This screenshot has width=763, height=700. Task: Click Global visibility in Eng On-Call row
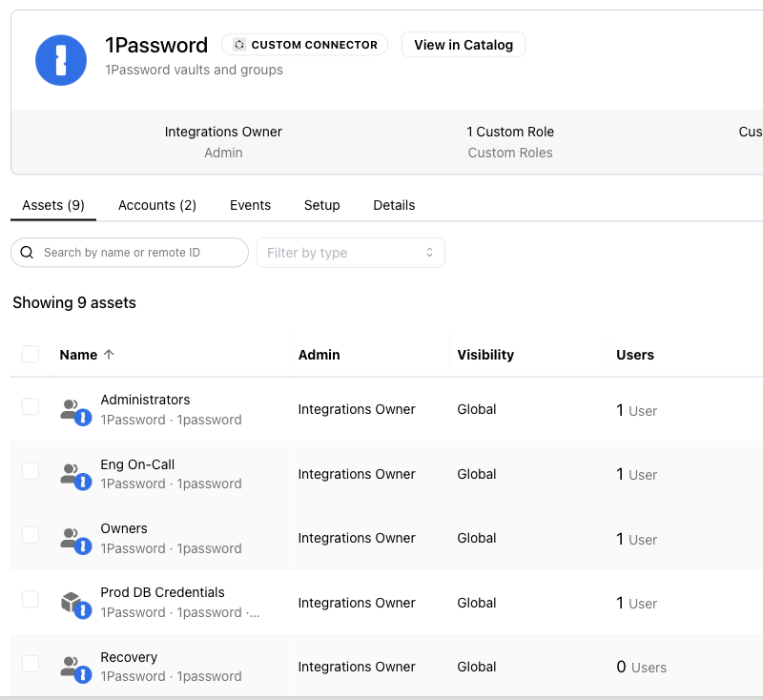point(476,474)
